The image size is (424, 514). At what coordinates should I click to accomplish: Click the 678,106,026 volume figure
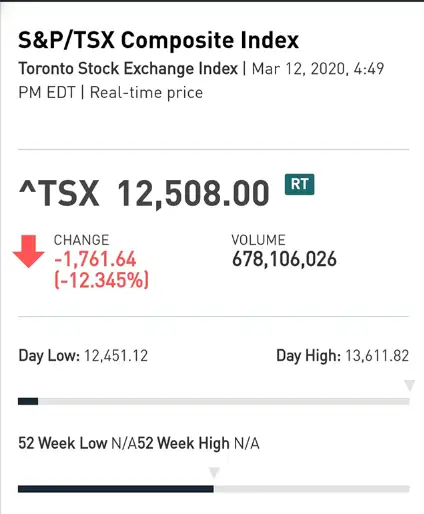click(284, 259)
